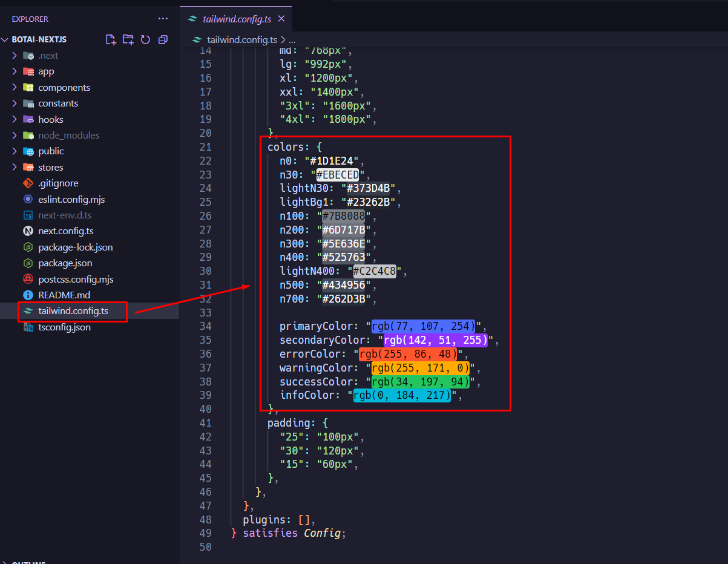Click the app folder icon
Screen dimensions: 728x564
point(28,71)
